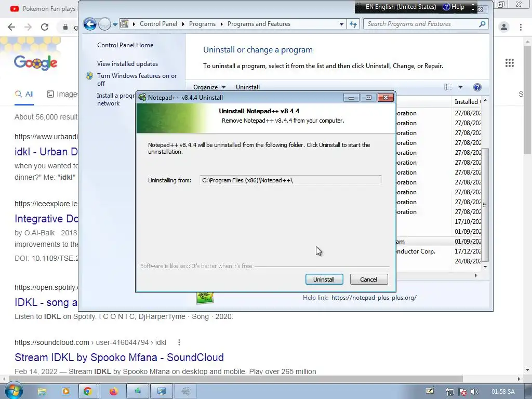Open more options for SoundCloud result
The height and width of the screenshot is (399, 532).
coord(179,342)
